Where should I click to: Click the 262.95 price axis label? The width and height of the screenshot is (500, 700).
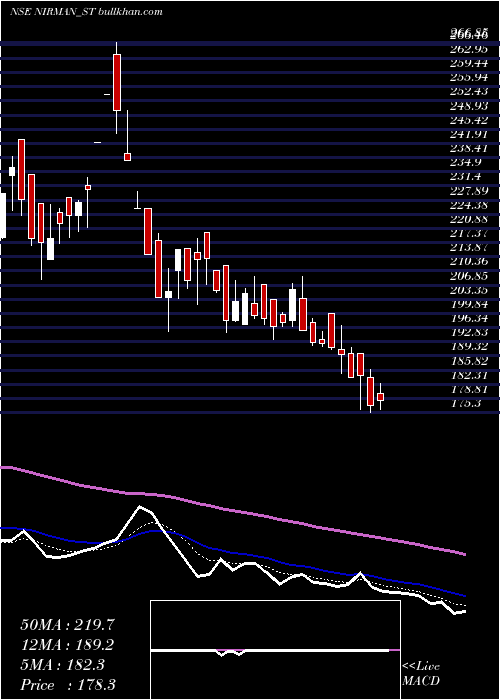(468, 48)
